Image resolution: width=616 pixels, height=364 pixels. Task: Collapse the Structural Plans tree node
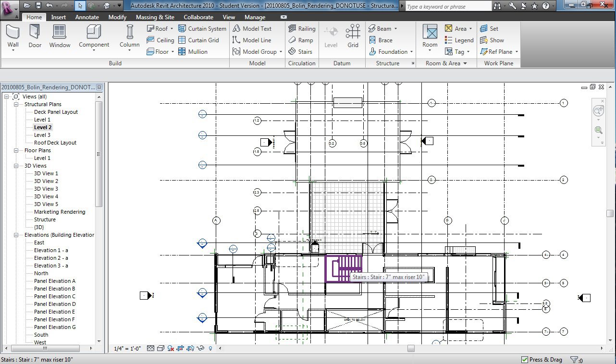tap(16, 104)
